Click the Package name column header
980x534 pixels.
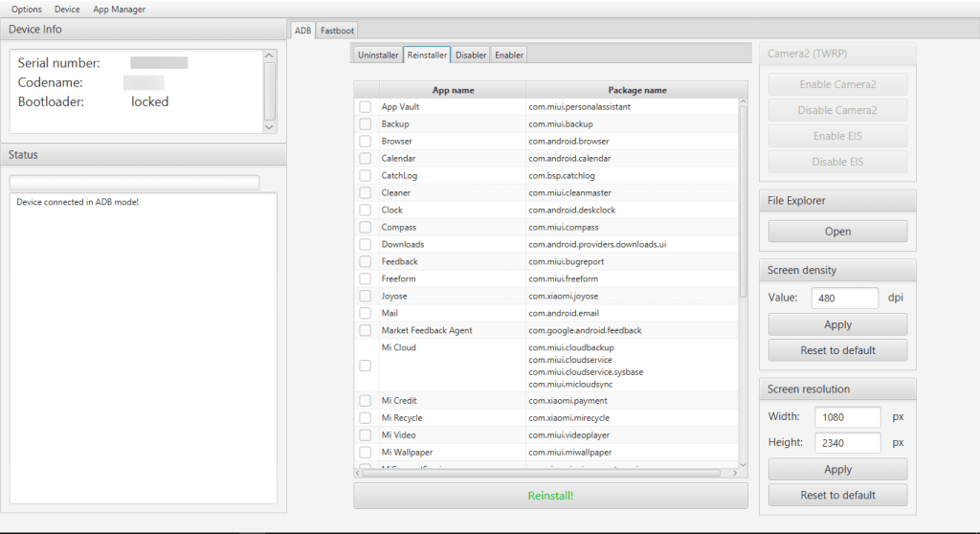pyautogui.click(x=636, y=90)
